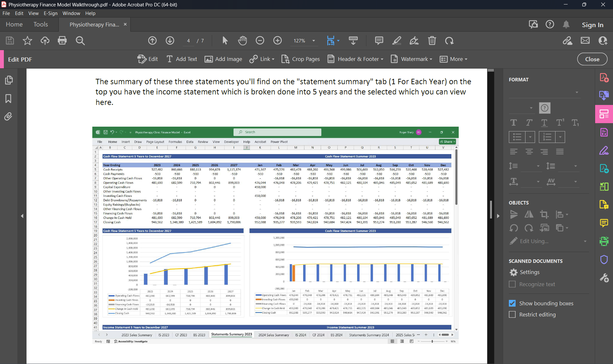The width and height of the screenshot is (613, 364).
Task: Click the Close edit toolbar button
Action: (x=592, y=59)
